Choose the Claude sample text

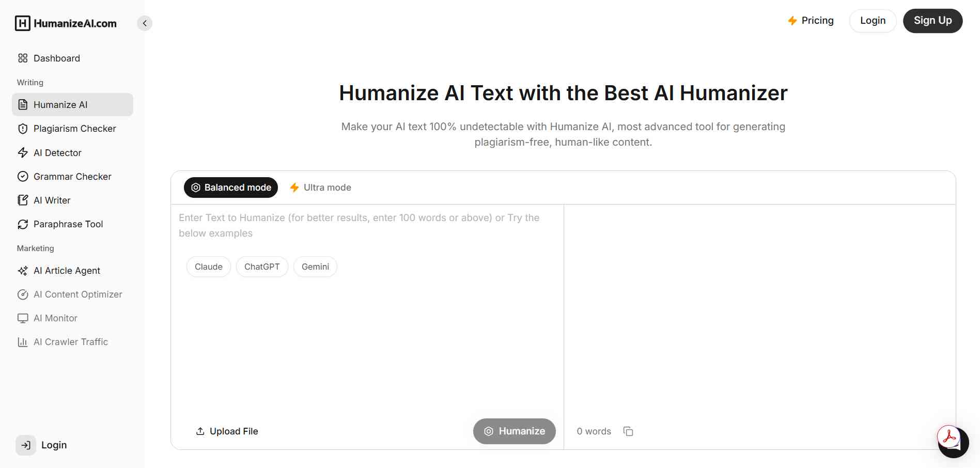coord(208,267)
